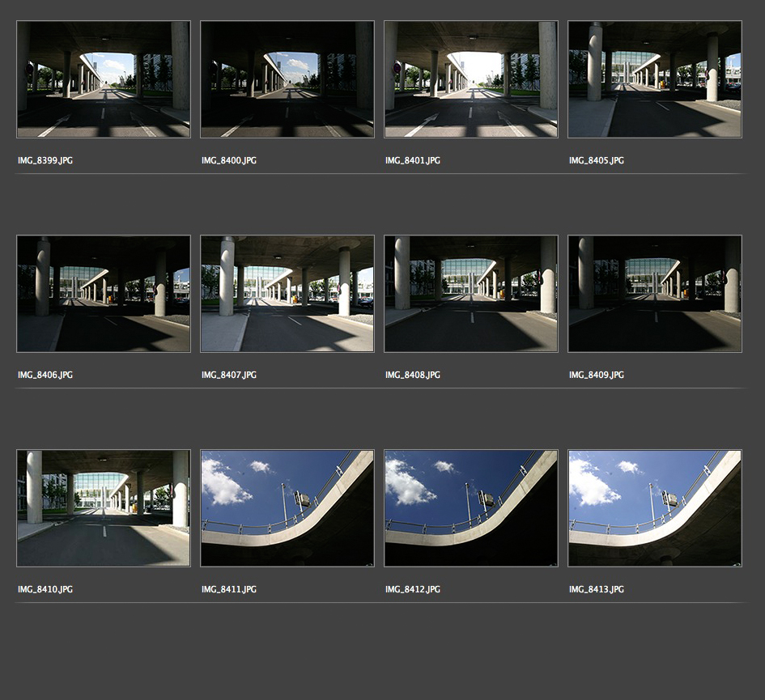Viewport: 765px width, 700px height.
Task: Click the IMG_8401.JPG thumbnail image
Action: point(470,79)
